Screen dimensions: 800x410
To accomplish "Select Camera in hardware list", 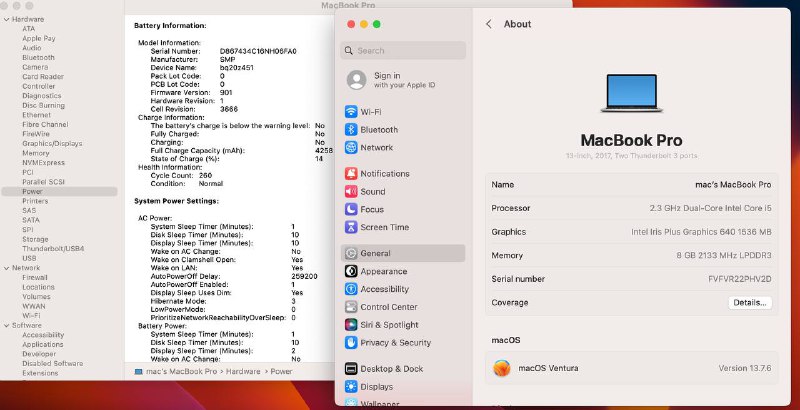I will pos(35,67).
